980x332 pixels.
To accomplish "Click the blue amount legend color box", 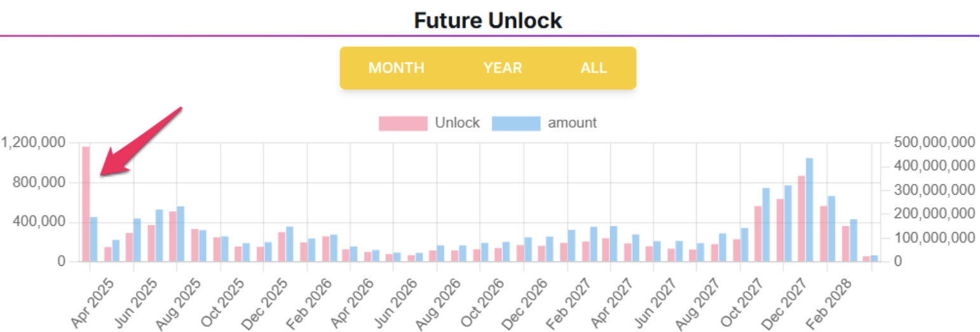I will [516, 123].
